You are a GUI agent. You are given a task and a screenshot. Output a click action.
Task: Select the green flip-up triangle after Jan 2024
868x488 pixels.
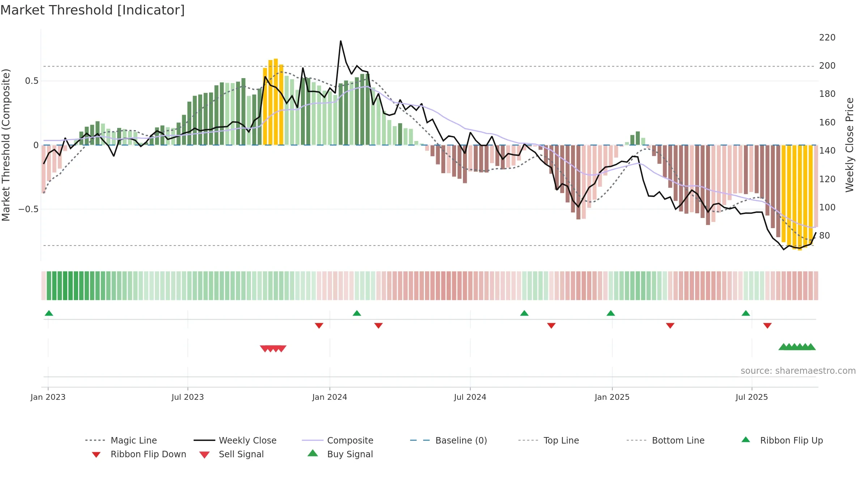(357, 313)
